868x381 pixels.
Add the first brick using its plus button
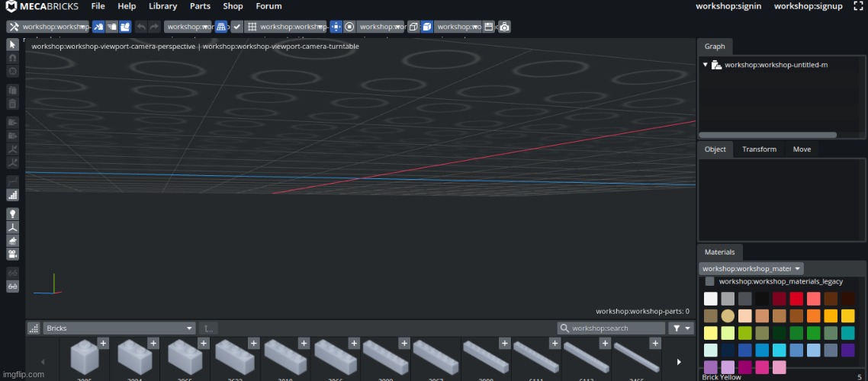(x=103, y=343)
